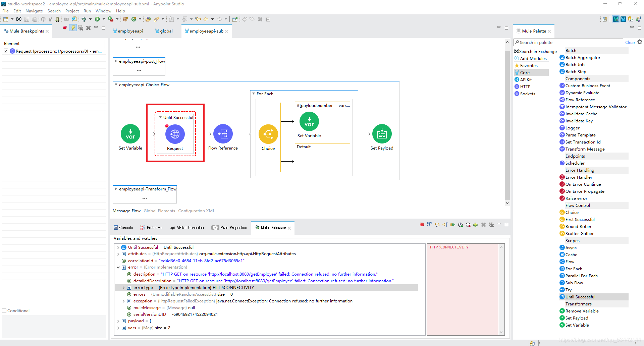The width and height of the screenshot is (644, 346).
Task: Open the Navigate menu
Action: click(34, 11)
